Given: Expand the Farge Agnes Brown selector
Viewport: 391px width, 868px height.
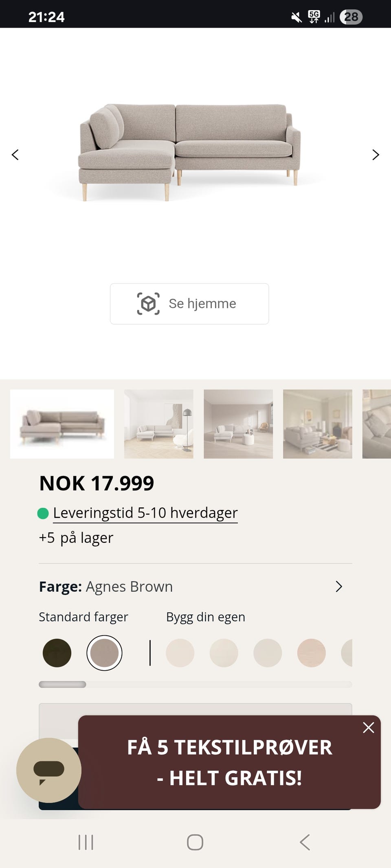Looking at the screenshot, I should pyautogui.click(x=339, y=586).
